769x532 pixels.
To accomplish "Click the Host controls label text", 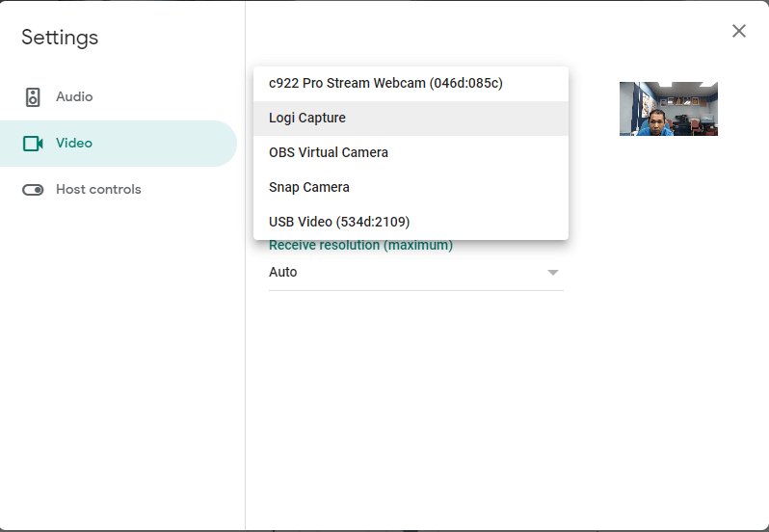I will pyautogui.click(x=98, y=189).
